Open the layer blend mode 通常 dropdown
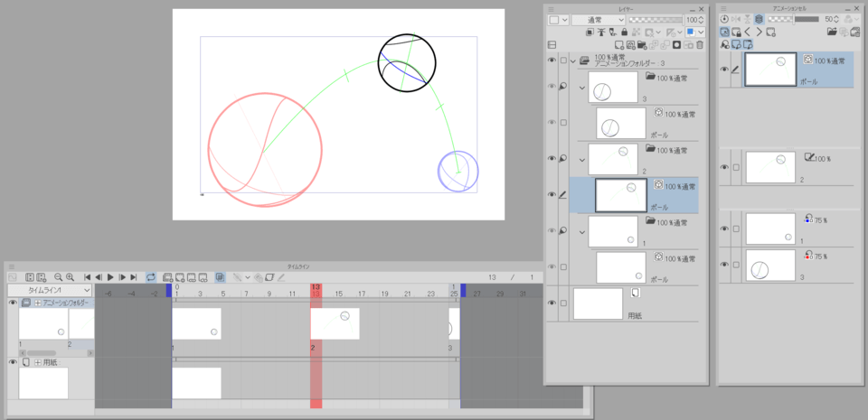 pyautogui.click(x=598, y=20)
